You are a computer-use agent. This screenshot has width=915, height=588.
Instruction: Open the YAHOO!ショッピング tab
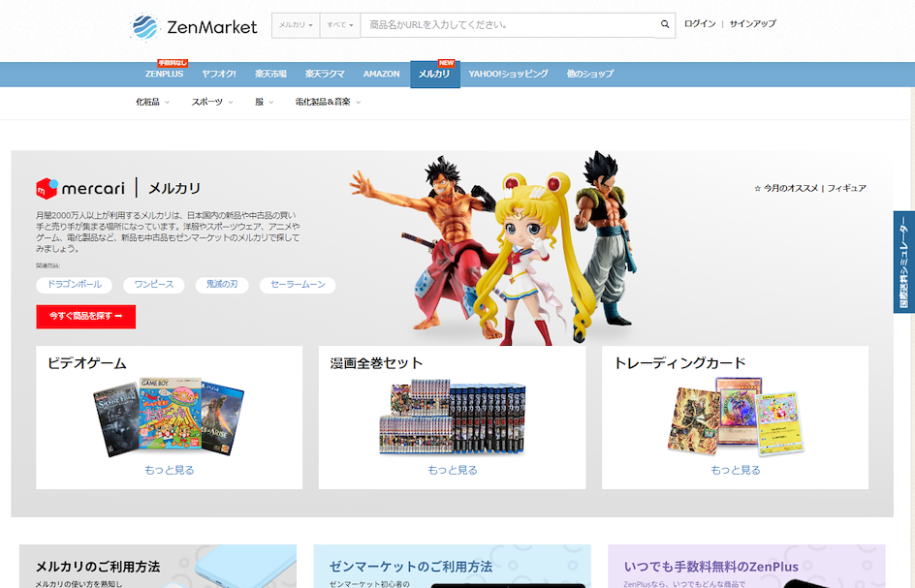click(x=508, y=74)
